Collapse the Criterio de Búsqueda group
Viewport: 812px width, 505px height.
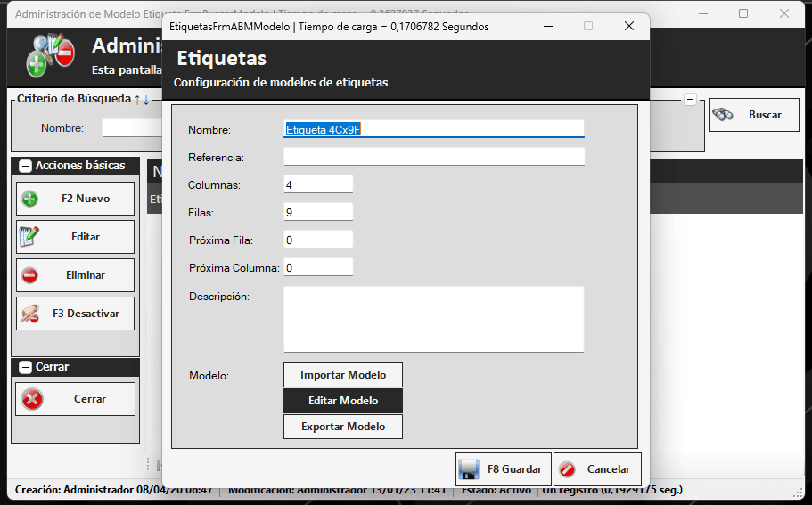tap(690, 99)
